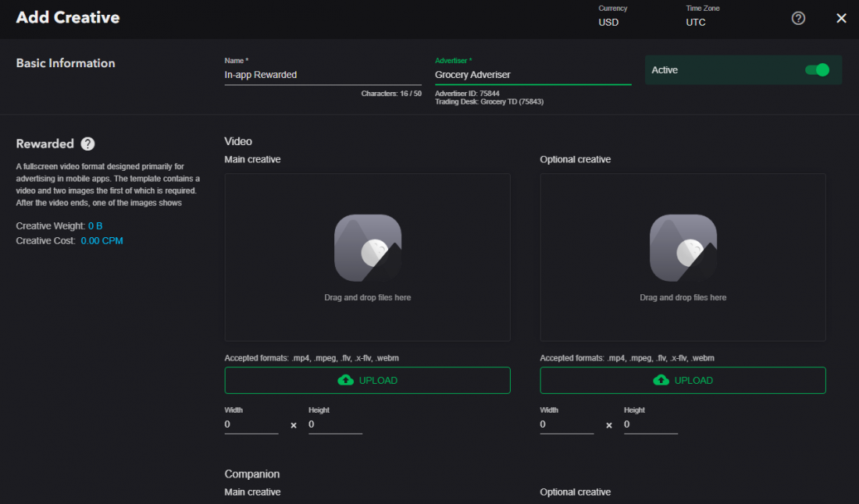859x504 pixels.
Task: Click the "Advertiser ID: 75844" text
Action: (467, 94)
